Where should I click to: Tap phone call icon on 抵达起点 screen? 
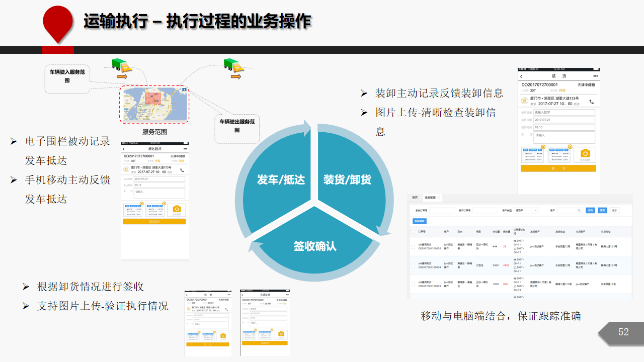pyautogui.click(x=182, y=170)
